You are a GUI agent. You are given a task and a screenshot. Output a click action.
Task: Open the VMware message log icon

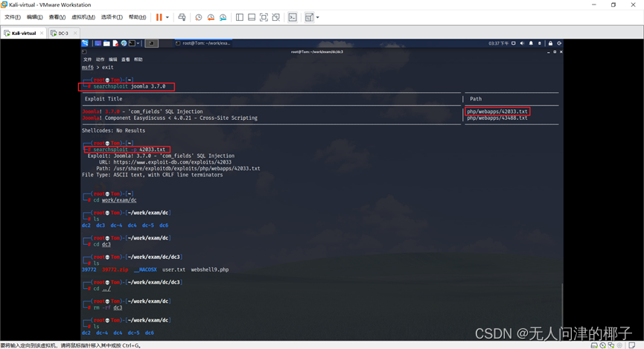tap(632, 345)
